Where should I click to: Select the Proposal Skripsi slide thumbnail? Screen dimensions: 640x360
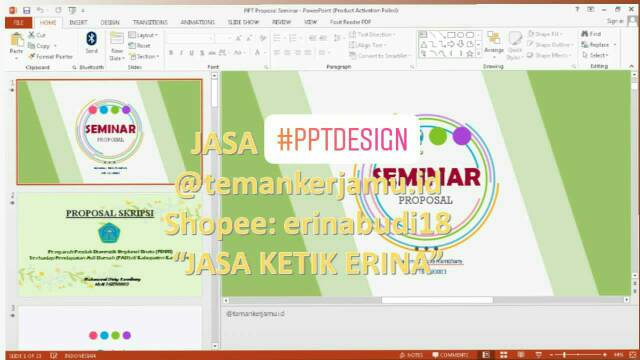pos(109,245)
